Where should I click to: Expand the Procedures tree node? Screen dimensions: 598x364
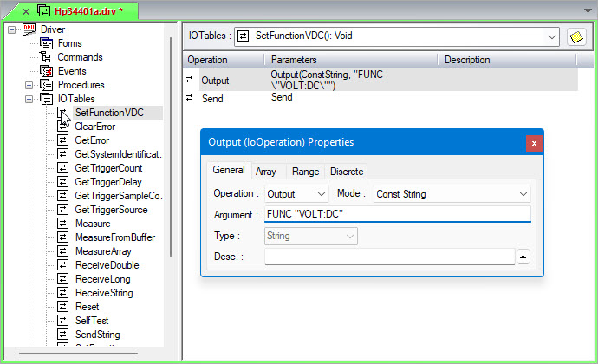coord(29,85)
